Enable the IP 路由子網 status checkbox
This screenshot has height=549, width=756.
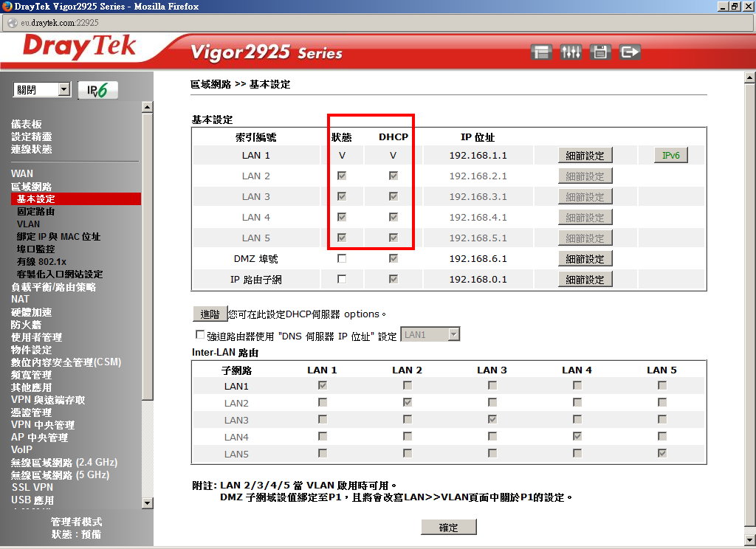coord(342,280)
